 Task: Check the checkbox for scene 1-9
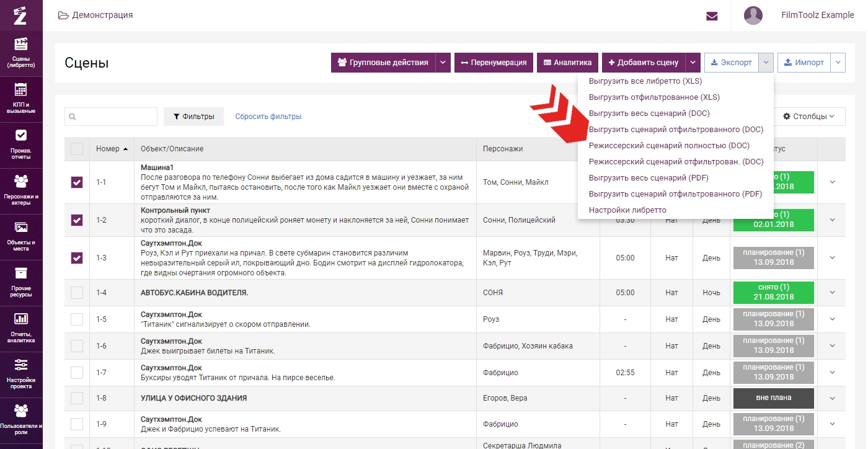point(77,424)
